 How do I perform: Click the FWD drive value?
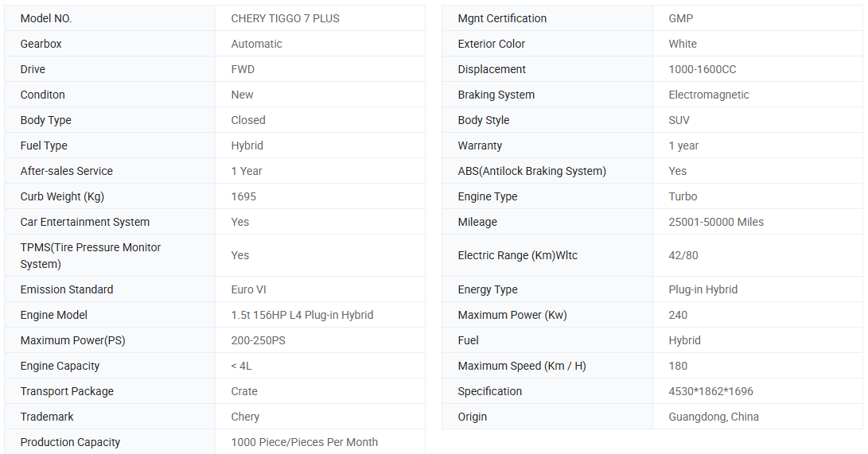point(243,69)
